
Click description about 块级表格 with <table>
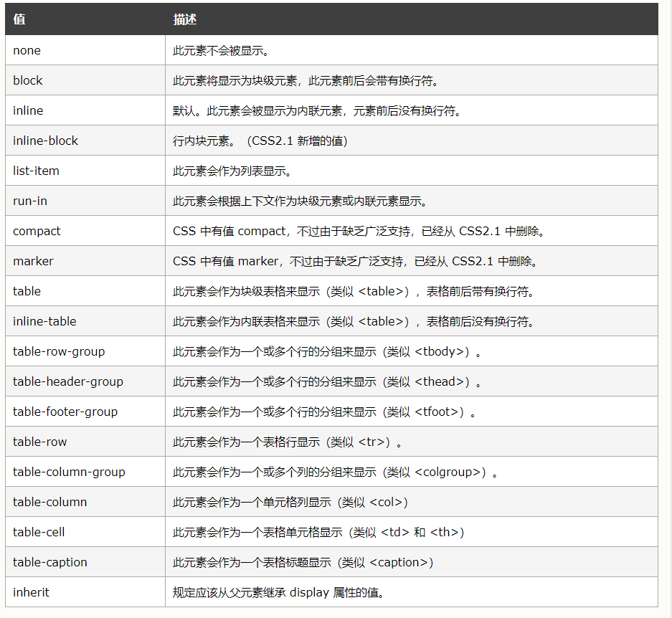pyautogui.click(x=354, y=291)
